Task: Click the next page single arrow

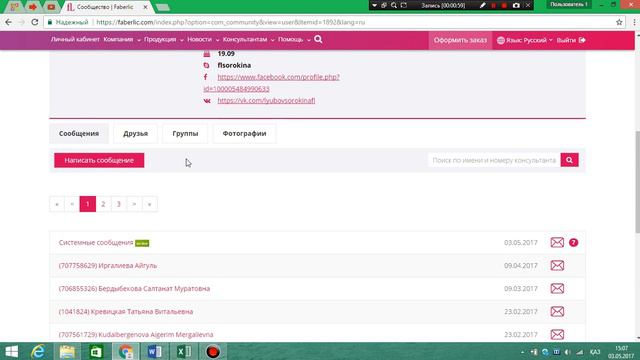Action: [x=134, y=204]
